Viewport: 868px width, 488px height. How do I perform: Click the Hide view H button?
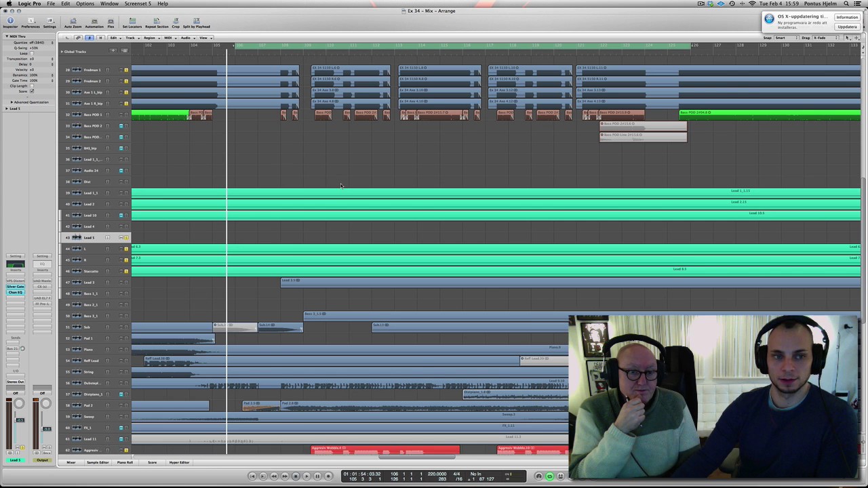point(100,38)
